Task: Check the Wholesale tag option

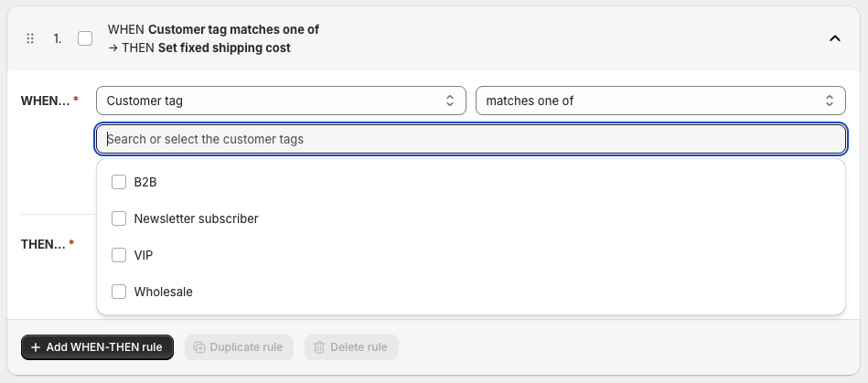Action: point(119,292)
